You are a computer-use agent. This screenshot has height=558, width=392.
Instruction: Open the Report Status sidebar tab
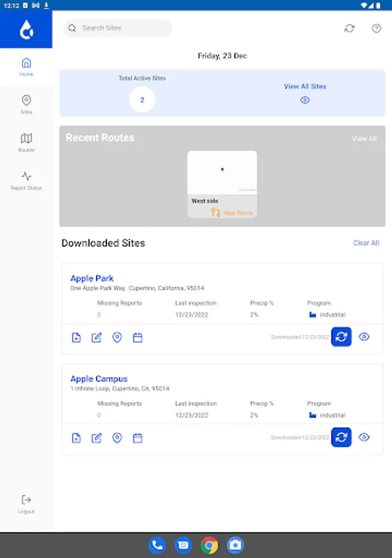pyautogui.click(x=26, y=180)
